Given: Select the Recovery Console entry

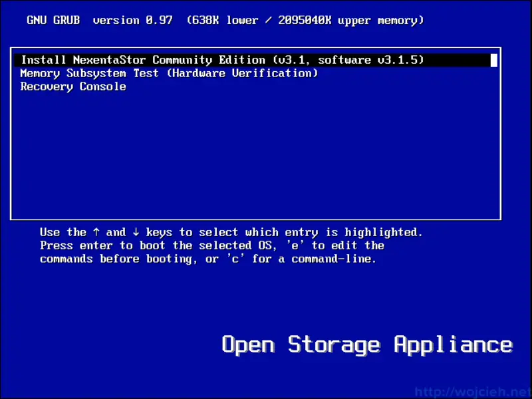Looking at the screenshot, I should click(73, 86).
